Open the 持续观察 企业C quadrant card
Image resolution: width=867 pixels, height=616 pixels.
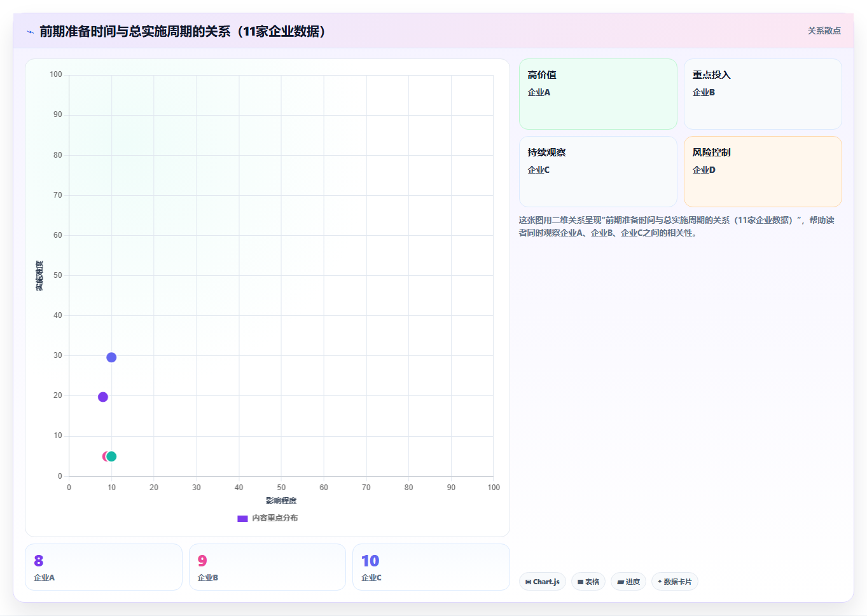click(x=598, y=172)
